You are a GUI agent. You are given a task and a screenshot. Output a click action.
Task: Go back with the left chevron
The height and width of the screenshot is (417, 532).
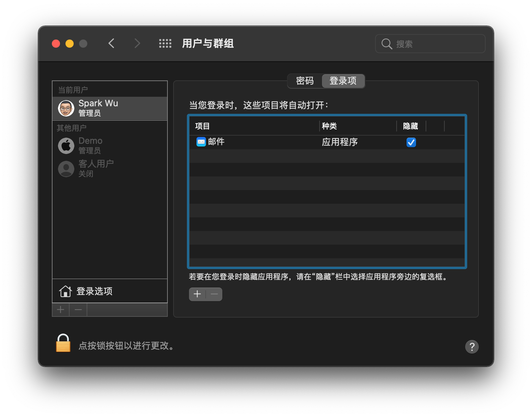pyautogui.click(x=112, y=44)
